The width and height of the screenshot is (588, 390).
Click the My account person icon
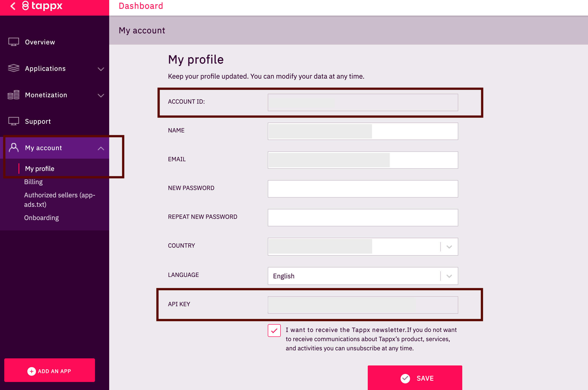14,148
